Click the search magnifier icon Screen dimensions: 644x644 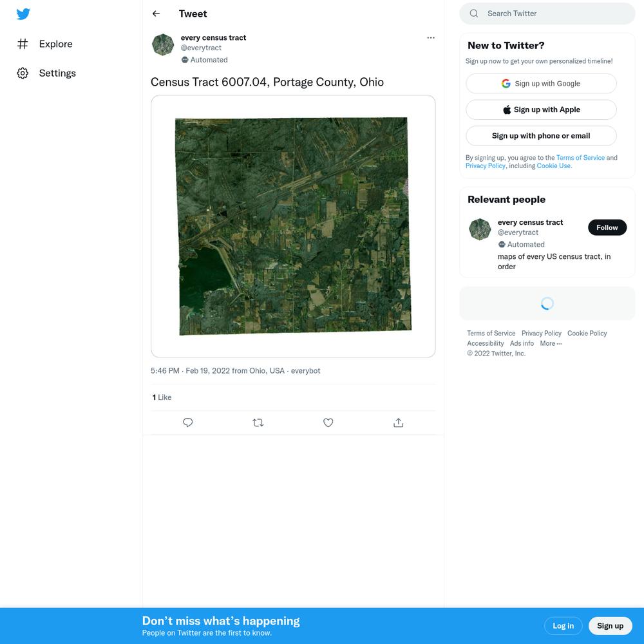click(x=474, y=14)
